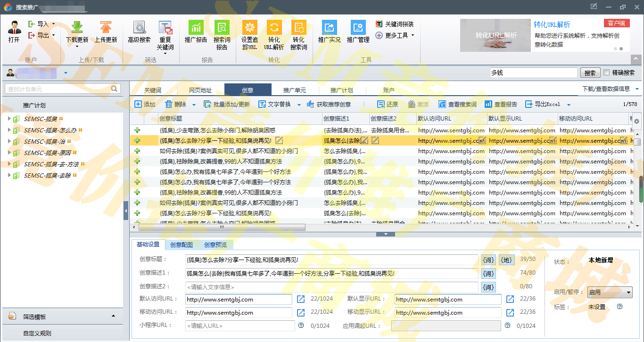Click 获取推荐创意 in the toolbar

pos(329,104)
